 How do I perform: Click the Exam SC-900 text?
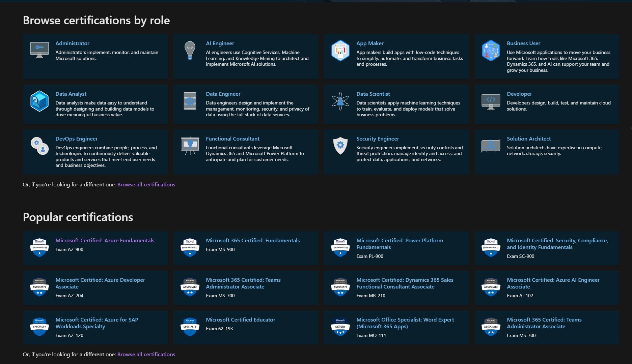521,256
